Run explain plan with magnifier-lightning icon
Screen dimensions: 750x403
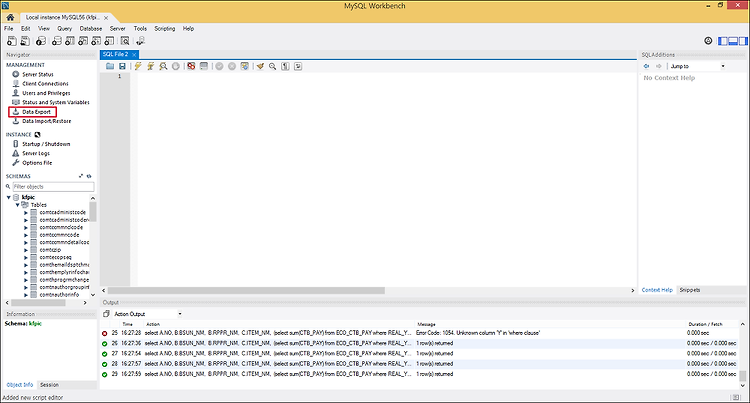[x=163, y=66]
